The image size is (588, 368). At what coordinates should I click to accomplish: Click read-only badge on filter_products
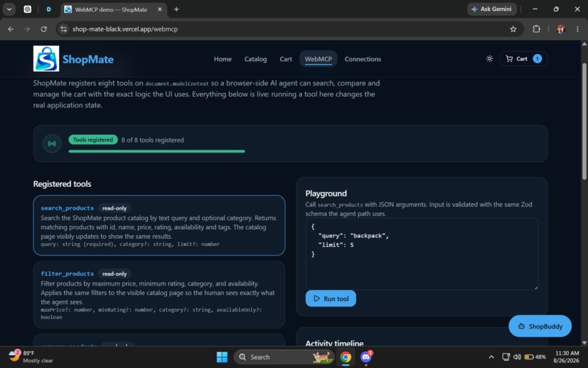click(115, 274)
